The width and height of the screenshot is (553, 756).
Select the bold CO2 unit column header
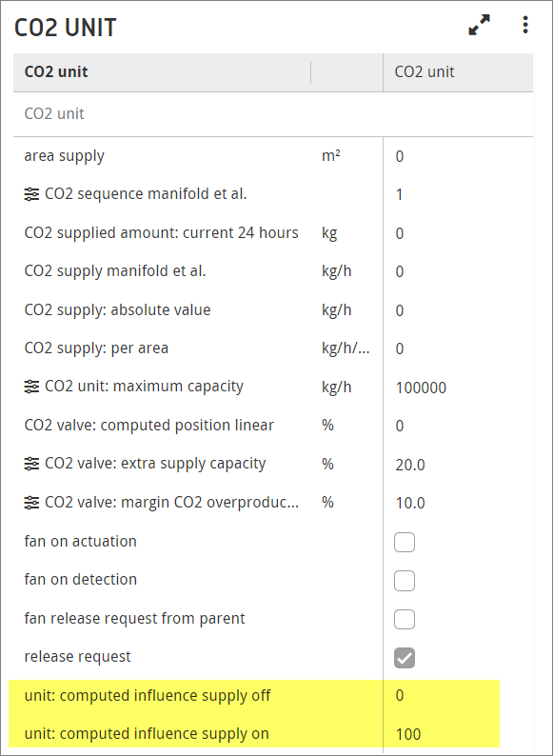(x=56, y=71)
